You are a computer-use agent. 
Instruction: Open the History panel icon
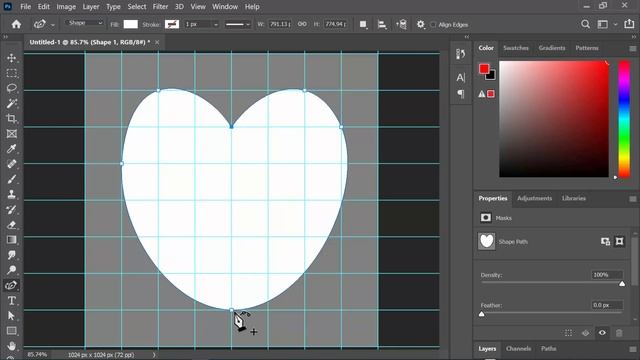pos(461,54)
